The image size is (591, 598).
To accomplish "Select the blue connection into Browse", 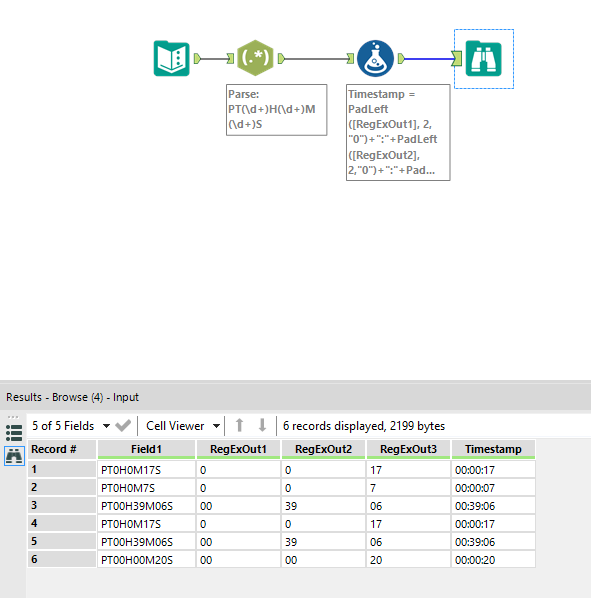I will coord(429,59).
